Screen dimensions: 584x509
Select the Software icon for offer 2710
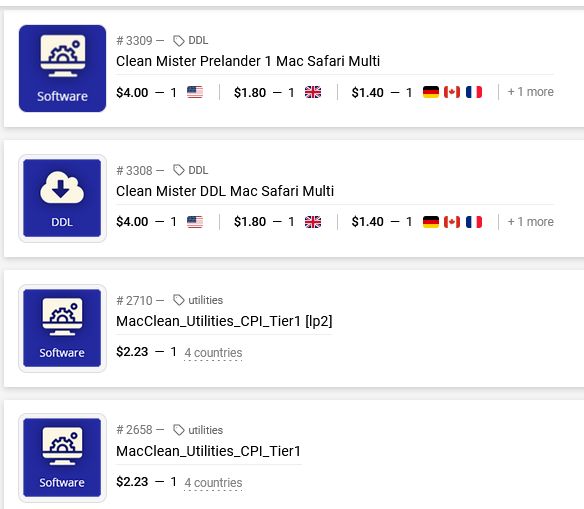(x=62, y=328)
